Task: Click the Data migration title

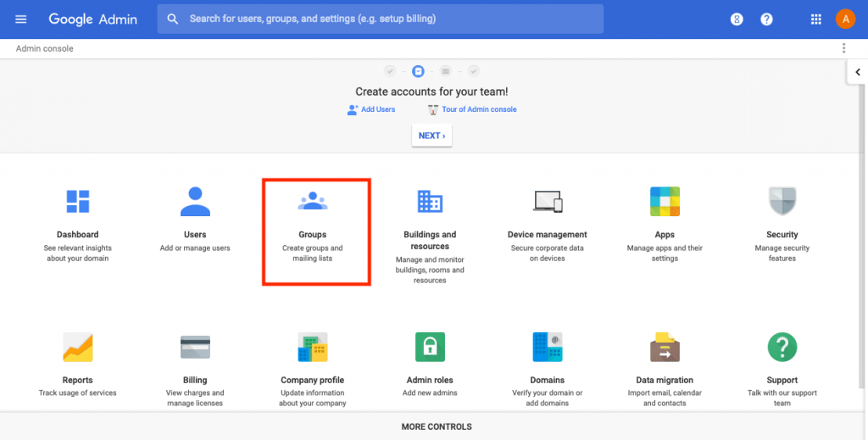Action: click(665, 380)
